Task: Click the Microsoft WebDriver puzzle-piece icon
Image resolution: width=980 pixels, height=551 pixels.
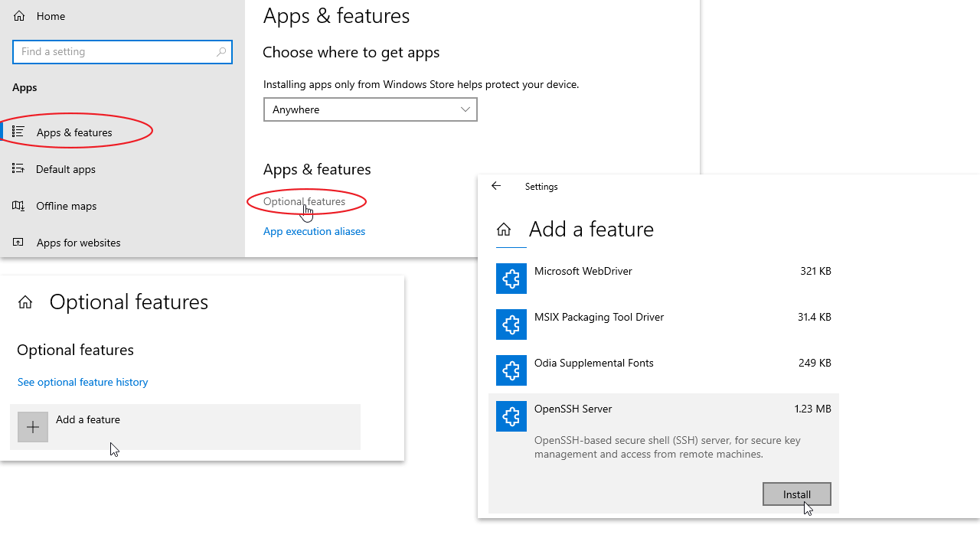Action: pyautogui.click(x=511, y=279)
